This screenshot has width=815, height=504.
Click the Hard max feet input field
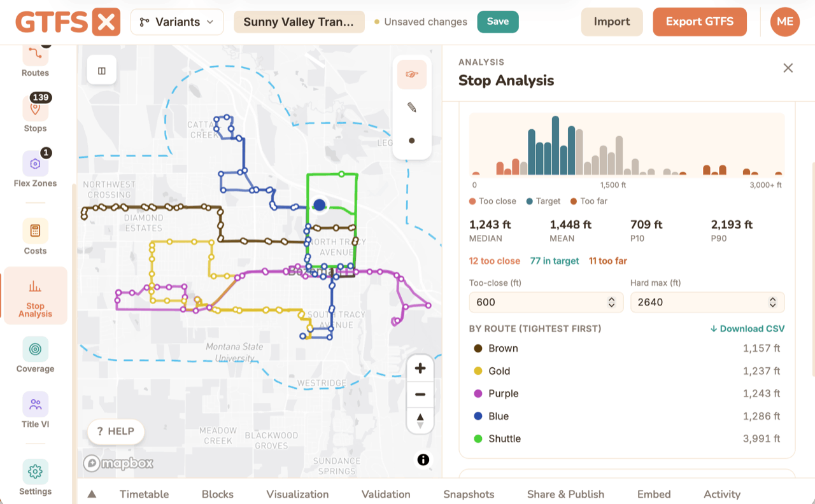[707, 302]
